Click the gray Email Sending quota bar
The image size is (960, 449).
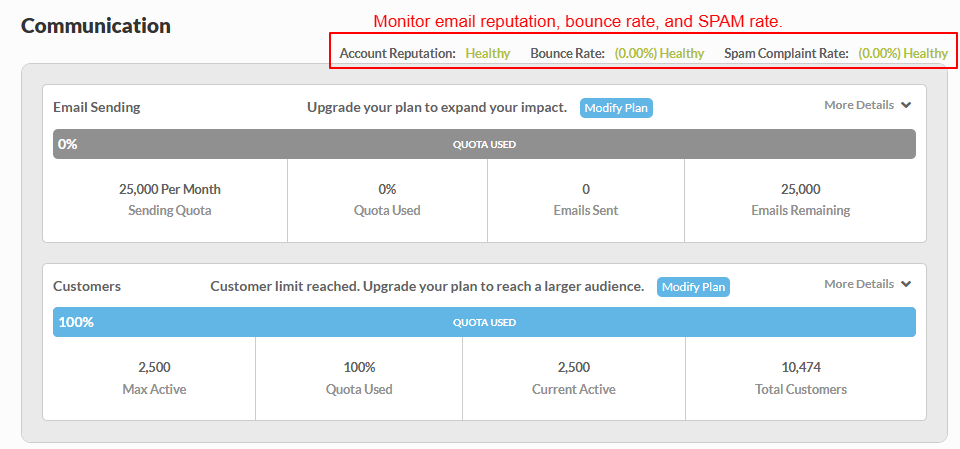click(x=484, y=144)
